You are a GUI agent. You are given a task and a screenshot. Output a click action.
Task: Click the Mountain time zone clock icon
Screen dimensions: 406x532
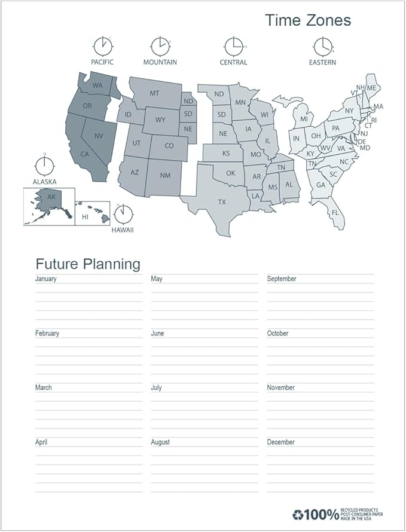pos(160,47)
